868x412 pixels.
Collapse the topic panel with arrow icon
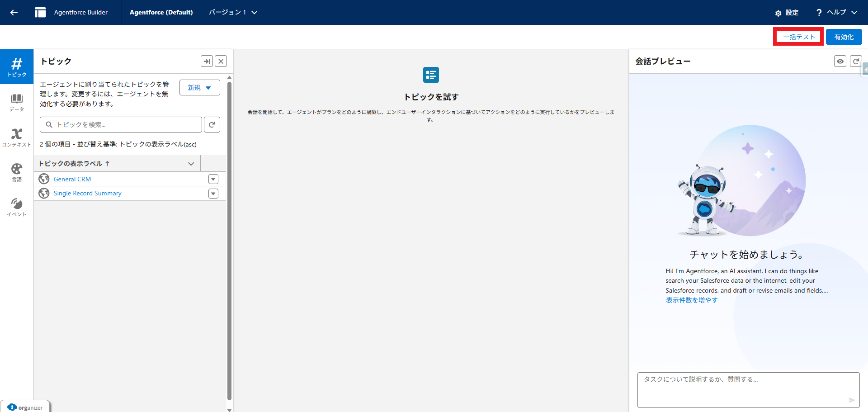[x=207, y=61]
